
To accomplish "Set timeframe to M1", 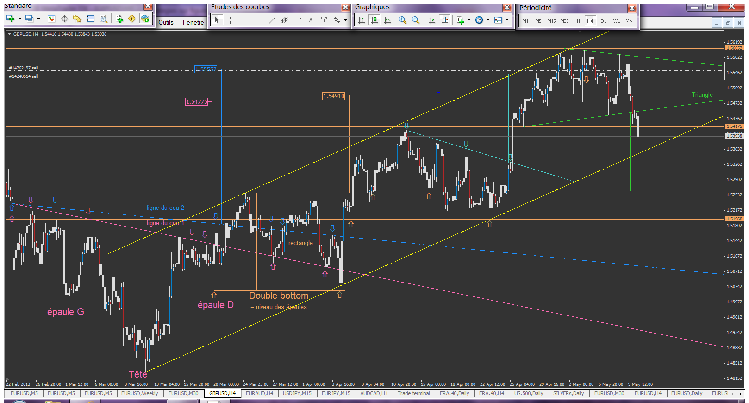I will pyautogui.click(x=525, y=21).
